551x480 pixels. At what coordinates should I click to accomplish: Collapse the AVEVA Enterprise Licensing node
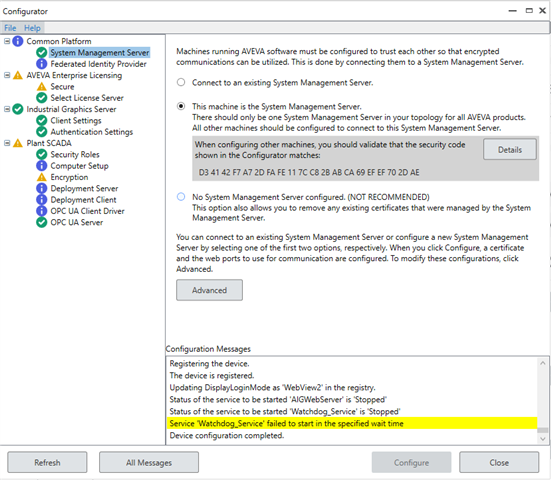[x=7, y=75]
